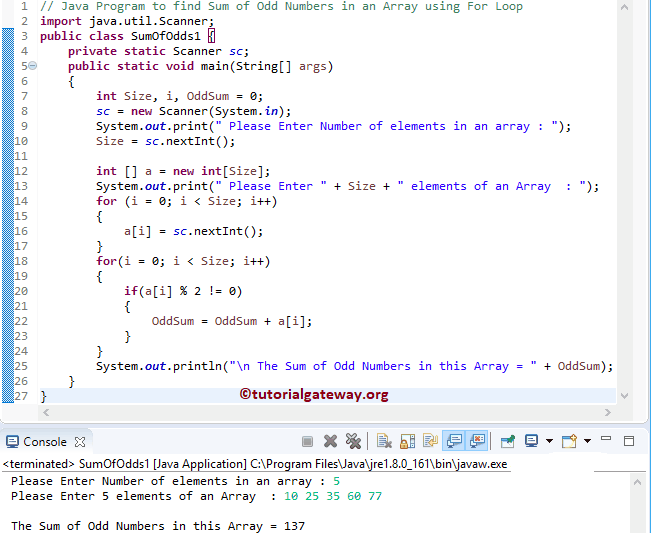Viewport: 651px width, 533px height.
Task: Click 'private static Scanner sc;' declaration
Action: coord(159,51)
